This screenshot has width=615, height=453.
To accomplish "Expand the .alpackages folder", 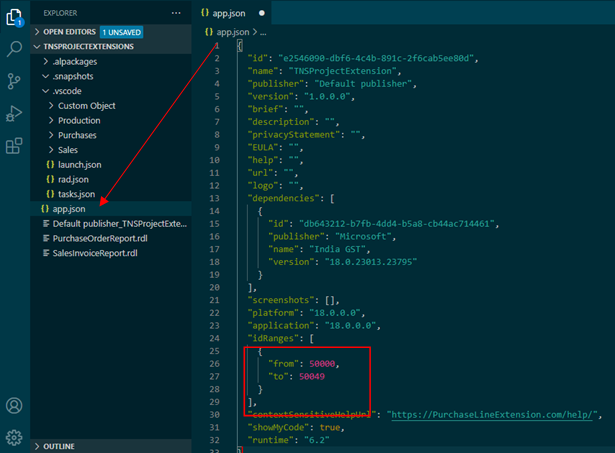I will coord(45,61).
